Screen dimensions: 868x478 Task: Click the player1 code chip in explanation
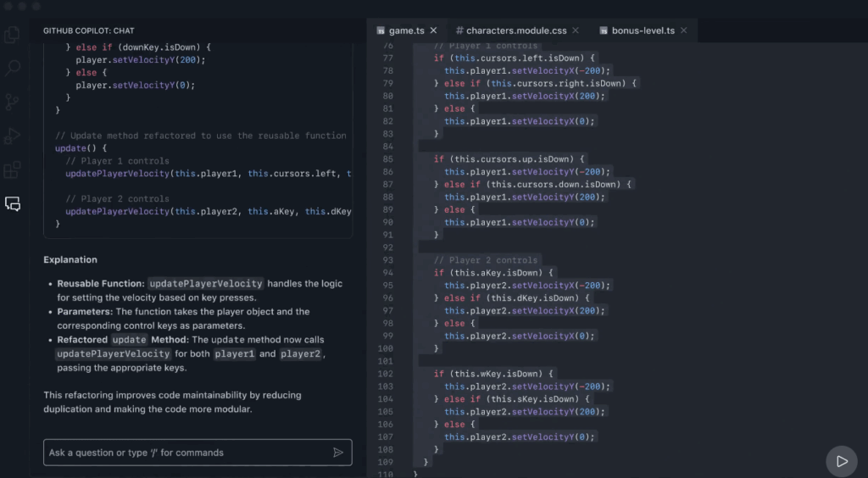235,353
